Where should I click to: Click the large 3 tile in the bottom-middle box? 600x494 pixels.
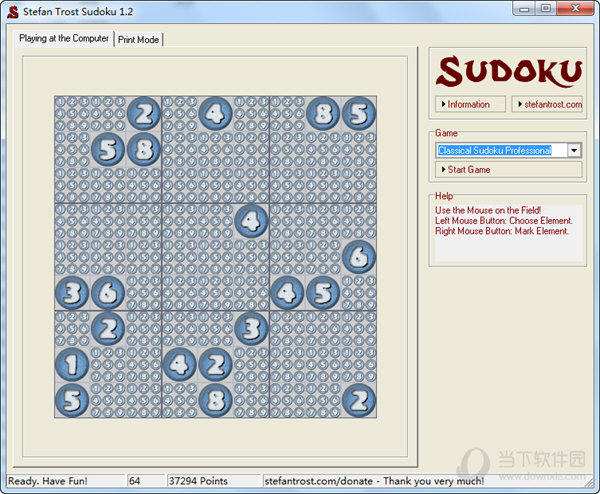click(x=251, y=329)
